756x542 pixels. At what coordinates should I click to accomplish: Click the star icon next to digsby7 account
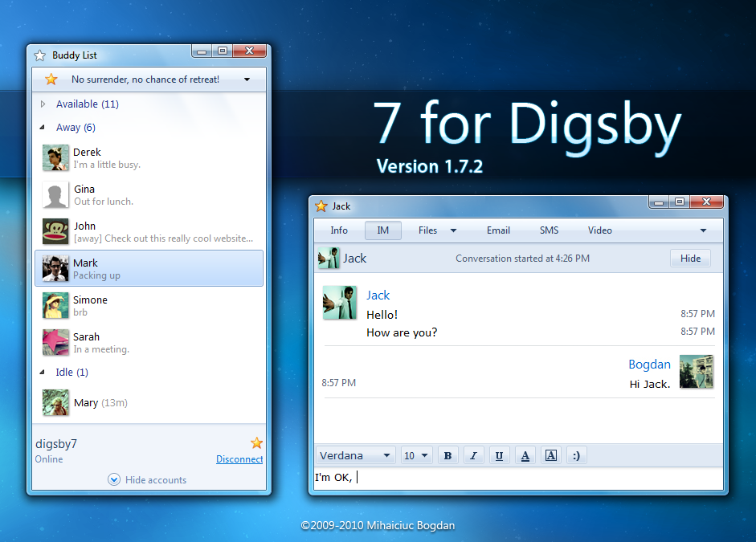point(256,442)
